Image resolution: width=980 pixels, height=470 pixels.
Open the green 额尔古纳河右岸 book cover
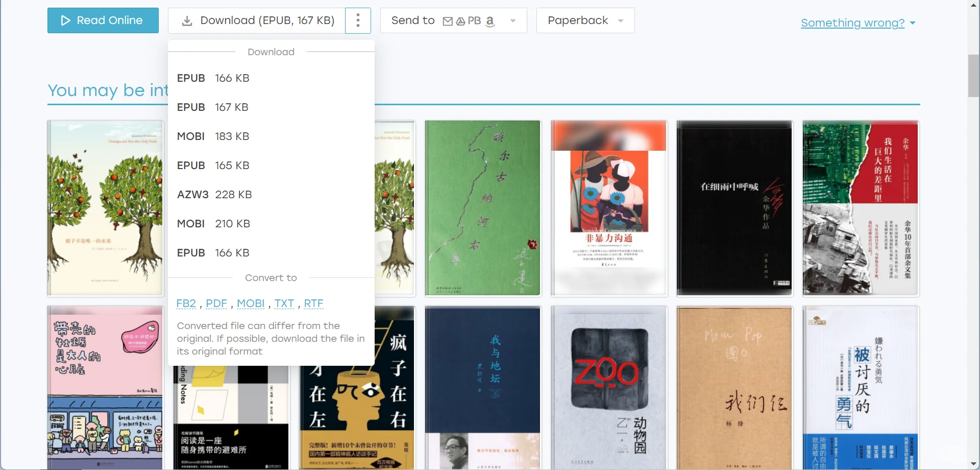point(483,208)
